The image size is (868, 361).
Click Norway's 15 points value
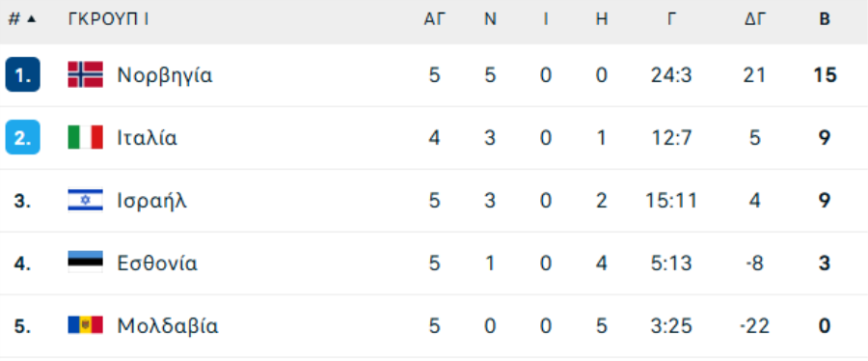[x=825, y=75]
